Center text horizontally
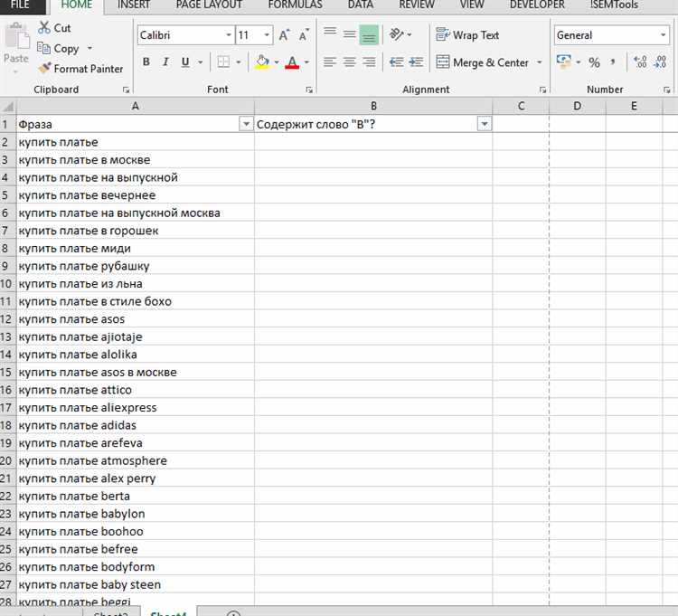This screenshot has width=678, height=616. [x=349, y=62]
